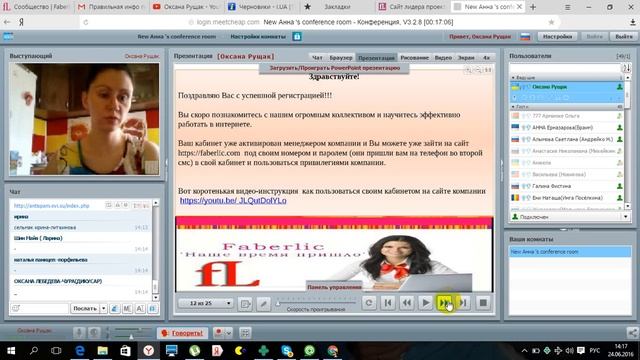This screenshot has height=360, width=640.
Task: Click the brush icon right of the Послать arrow
Action: tap(115, 309)
